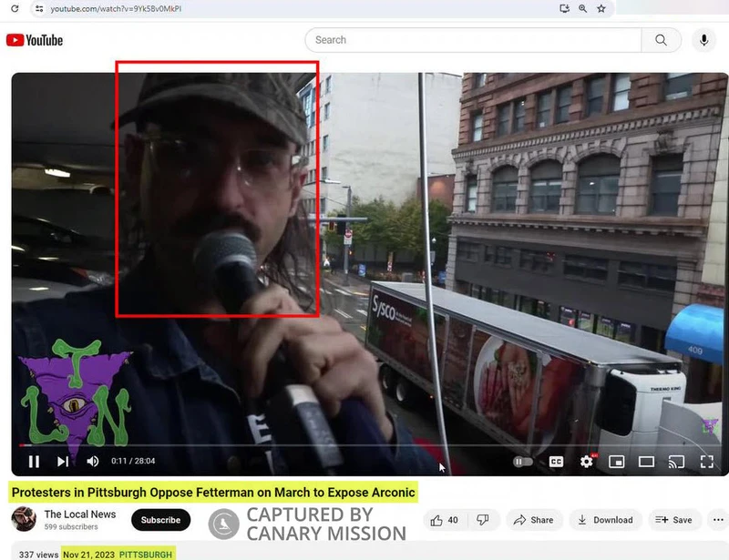Turn on closed captions (CC)

[x=556, y=462]
